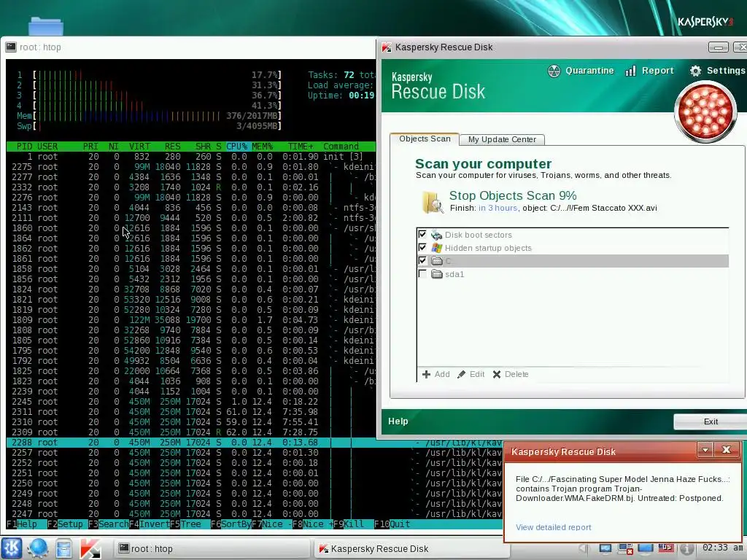Click F3 Search in htop
This screenshot has height=560, width=747.
[x=109, y=524]
